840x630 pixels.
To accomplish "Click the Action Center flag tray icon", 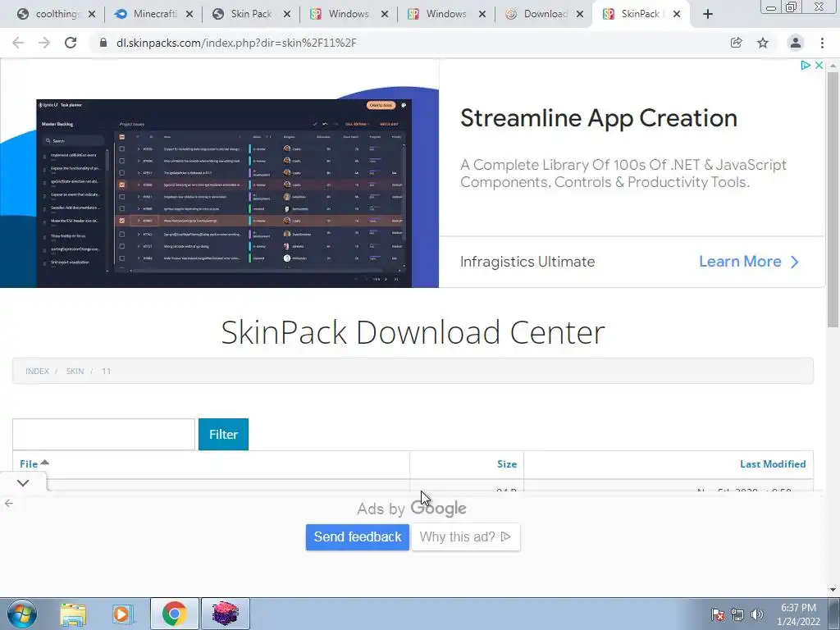I will click(718, 614).
